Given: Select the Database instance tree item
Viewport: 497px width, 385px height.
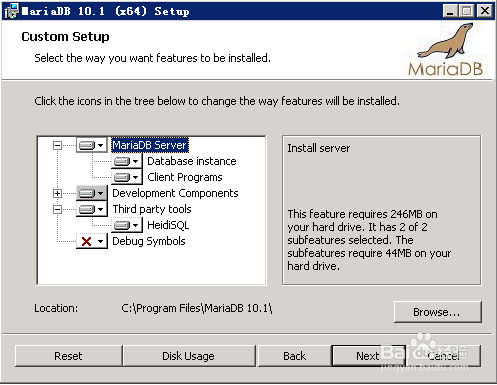Looking at the screenshot, I should point(192,161).
